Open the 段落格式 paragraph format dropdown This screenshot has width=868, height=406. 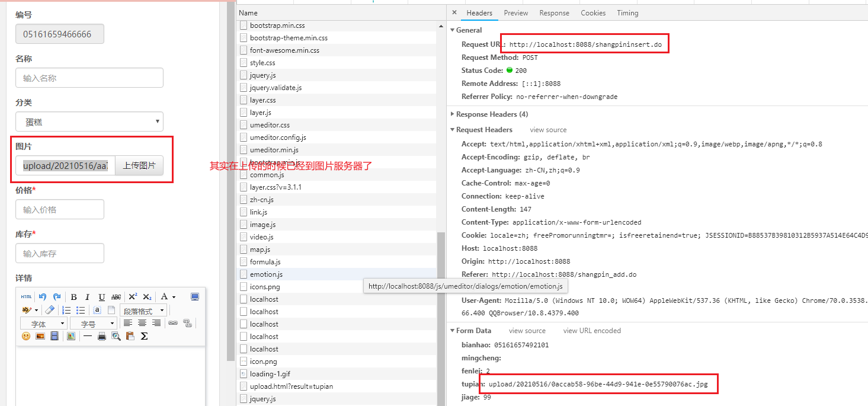143,310
